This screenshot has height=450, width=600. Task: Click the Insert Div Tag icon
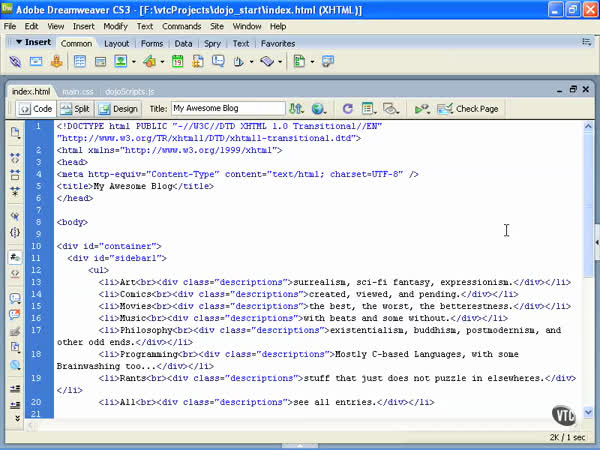[101, 62]
